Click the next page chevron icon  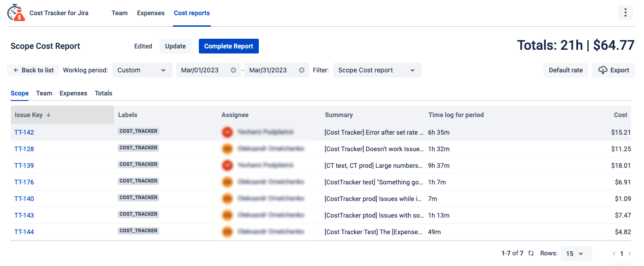click(x=629, y=253)
